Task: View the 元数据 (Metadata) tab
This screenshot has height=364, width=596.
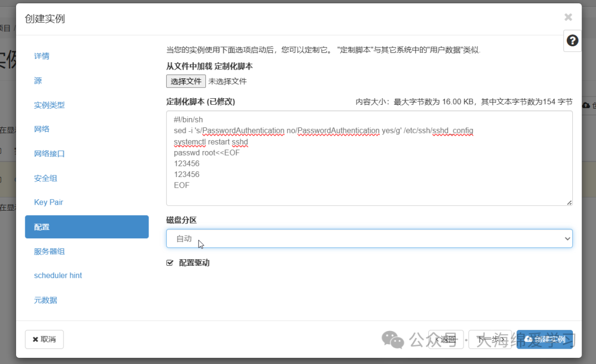Action: click(44, 299)
